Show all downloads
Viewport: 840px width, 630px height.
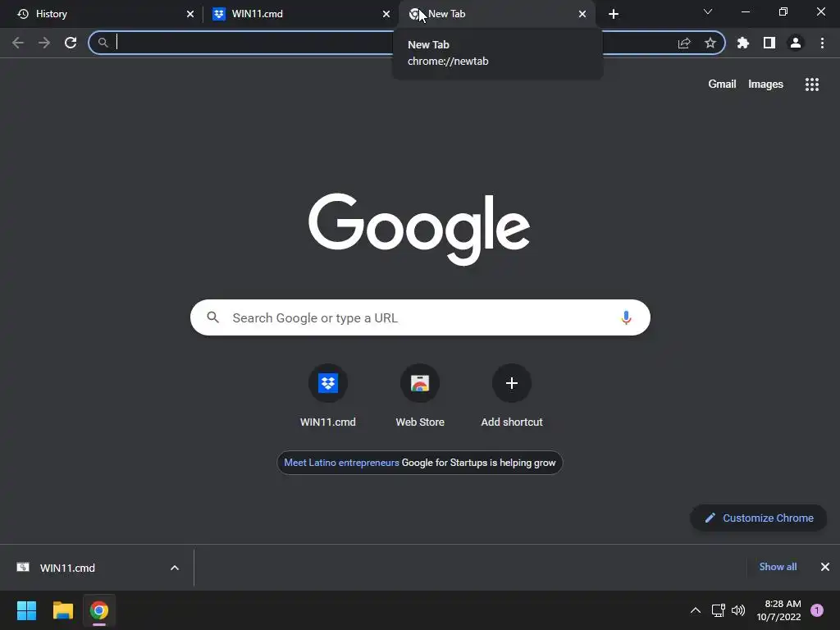point(778,567)
